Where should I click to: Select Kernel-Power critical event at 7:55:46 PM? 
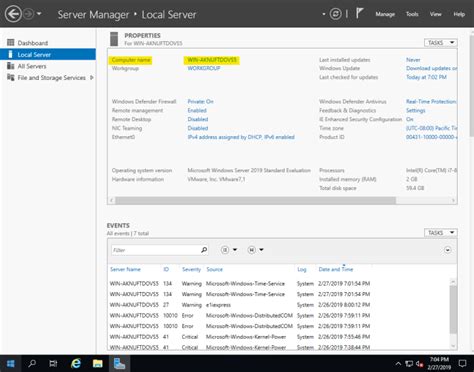[279, 337]
